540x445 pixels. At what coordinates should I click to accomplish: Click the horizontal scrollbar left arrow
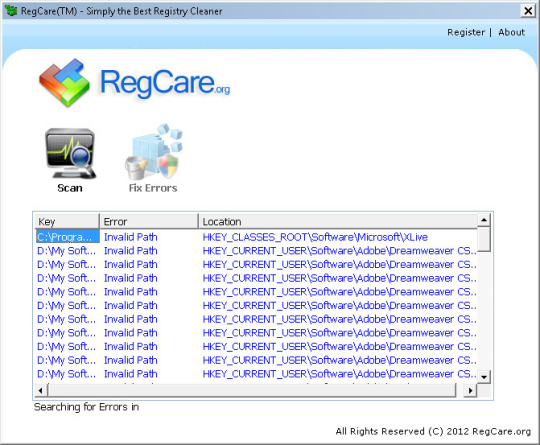(41, 391)
